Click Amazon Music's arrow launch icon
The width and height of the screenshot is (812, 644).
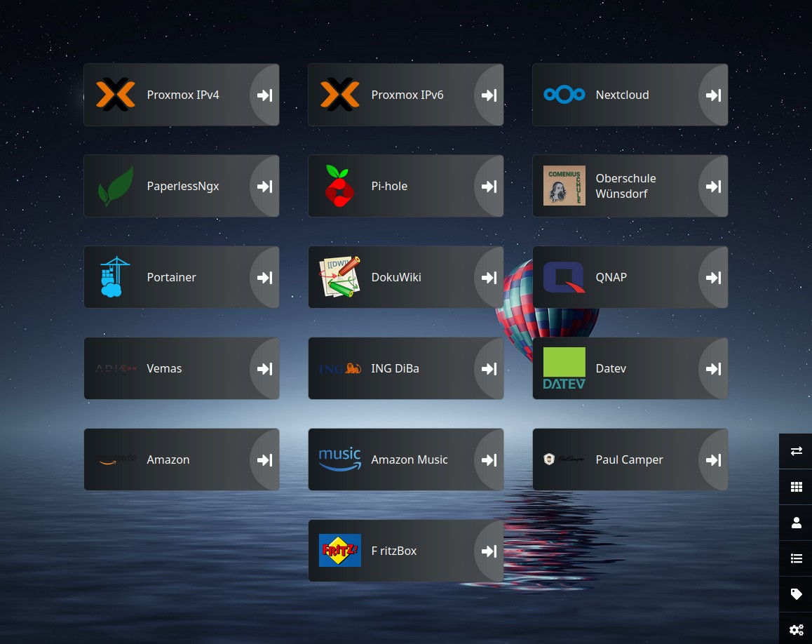[x=489, y=460]
